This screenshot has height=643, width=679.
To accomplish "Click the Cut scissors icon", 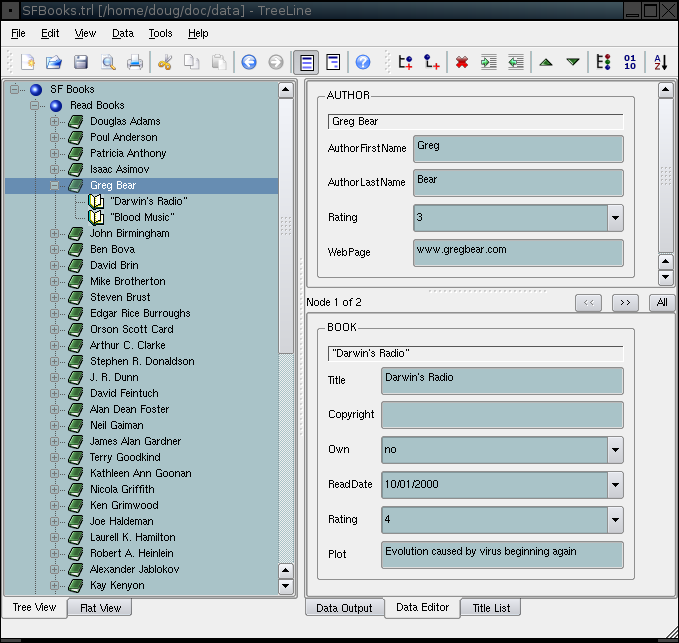I will point(165,62).
